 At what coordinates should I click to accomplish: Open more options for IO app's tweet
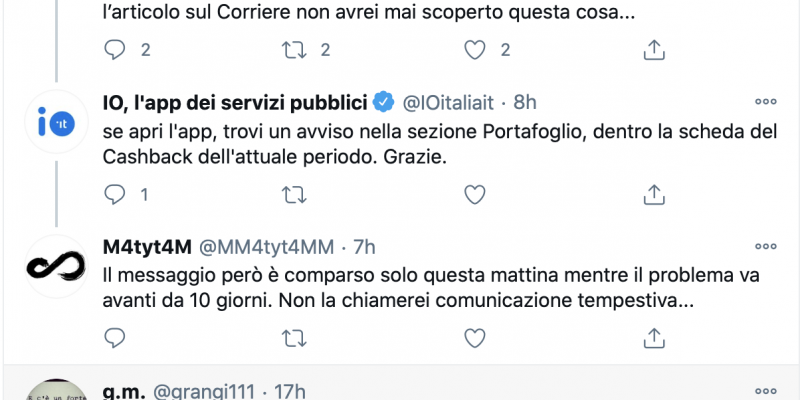click(x=765, y=102)
